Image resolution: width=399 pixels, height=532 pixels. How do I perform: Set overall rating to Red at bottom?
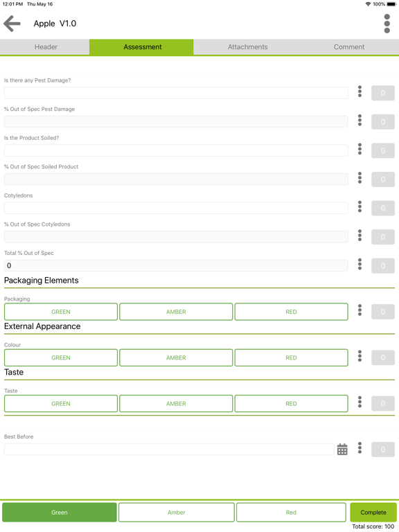(291, 513)
